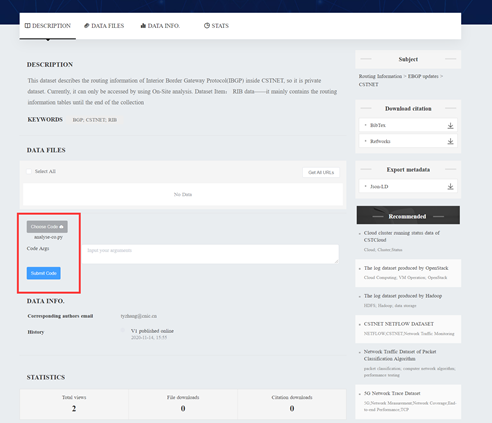
Task: Submit code with the blue button
Action: pyautogui.click(x=44, y=273)
